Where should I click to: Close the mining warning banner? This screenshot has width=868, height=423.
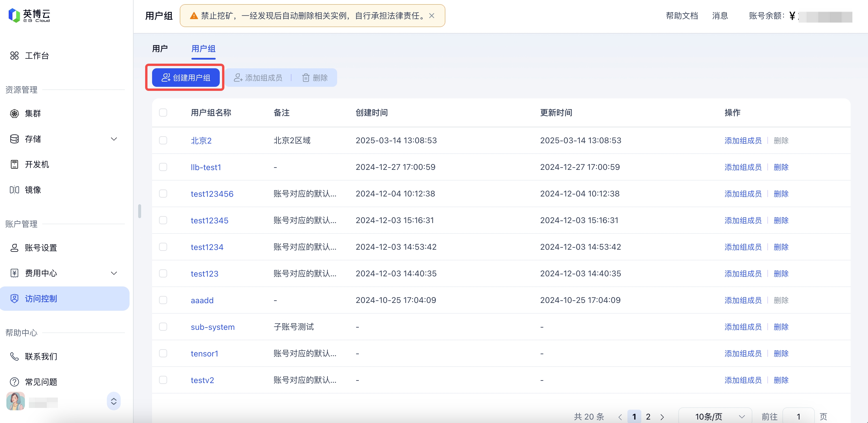click(x=432, y=16)
